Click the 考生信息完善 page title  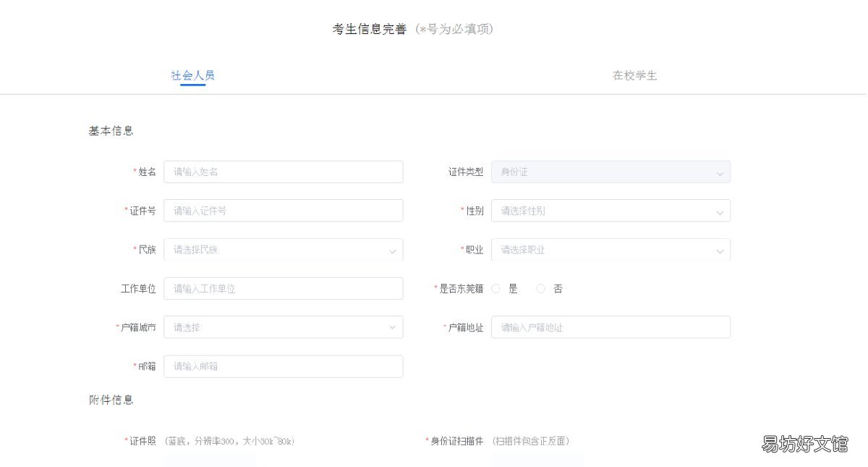click(370, 29)
